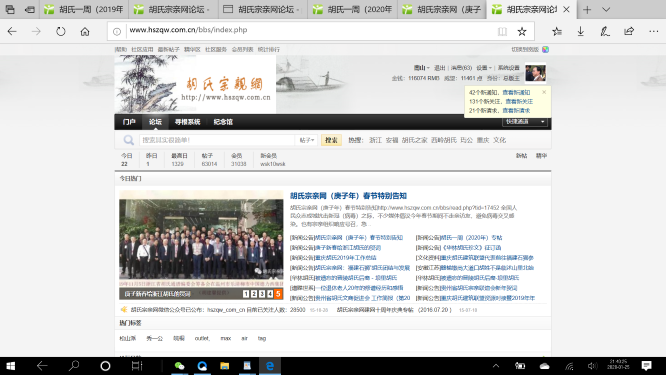
Task: Open reading view book icon
Action: (502, 31)
